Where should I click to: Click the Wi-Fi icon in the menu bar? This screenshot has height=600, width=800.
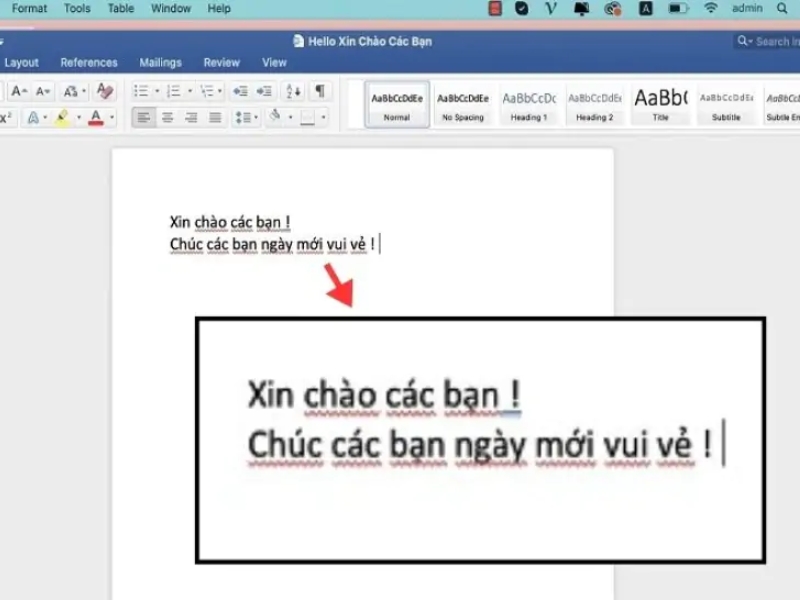click(x=710, y=8)
